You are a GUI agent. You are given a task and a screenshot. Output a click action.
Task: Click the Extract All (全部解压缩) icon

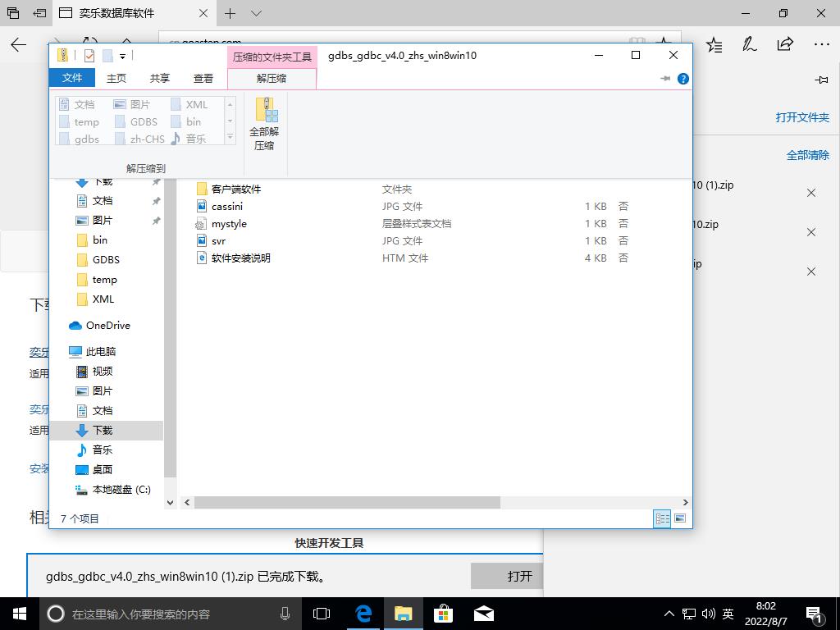(265, 125)
